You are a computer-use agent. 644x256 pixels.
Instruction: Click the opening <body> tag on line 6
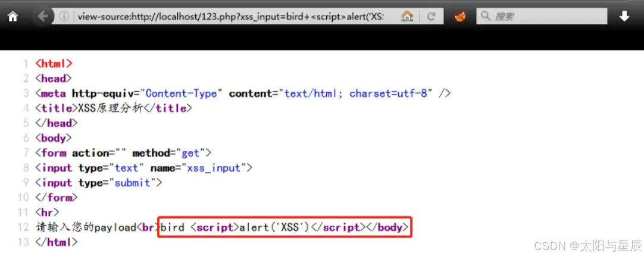pyautogui.click(x=54, y=138)
